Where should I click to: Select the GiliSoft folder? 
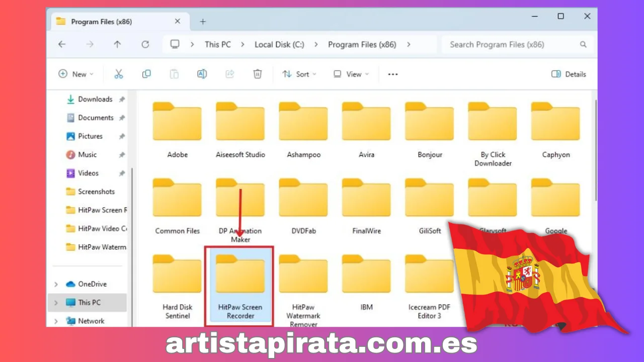click(430, 206)
